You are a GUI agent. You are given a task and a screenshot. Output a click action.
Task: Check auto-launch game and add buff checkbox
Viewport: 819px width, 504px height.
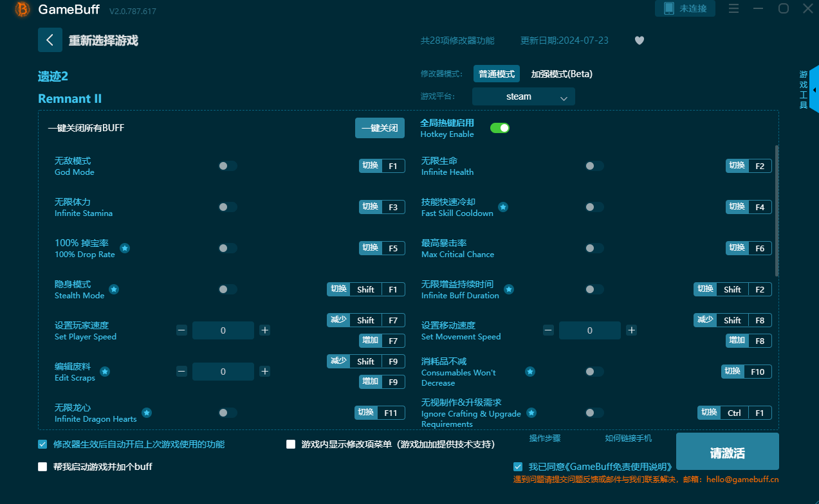pos(42,467)
